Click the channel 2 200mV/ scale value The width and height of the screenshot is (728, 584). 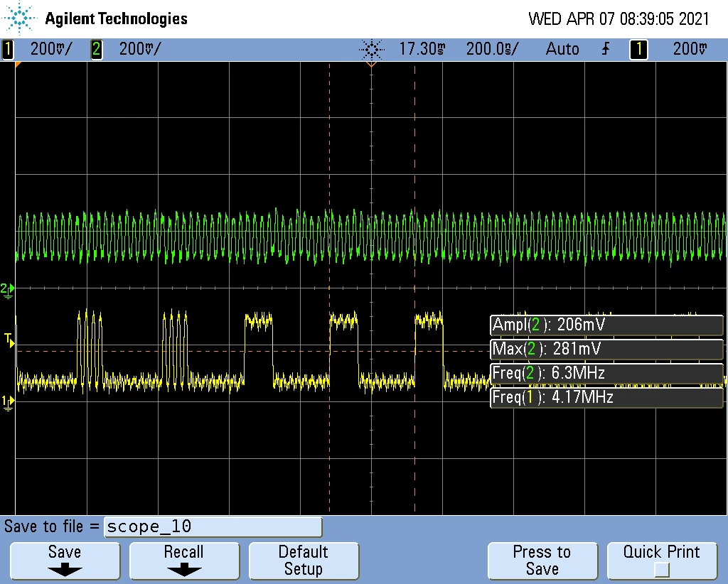[140, 49]
